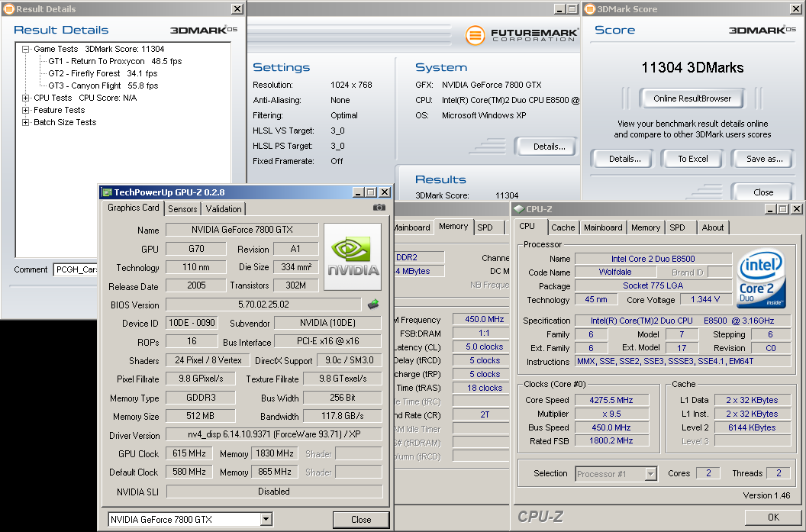
Task: Click the Close button in GPU-Z
Action: (x=361, y=520)
